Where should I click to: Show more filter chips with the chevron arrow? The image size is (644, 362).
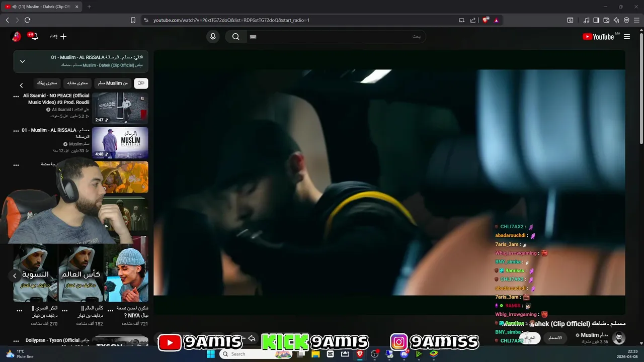(x=21, y=85)
